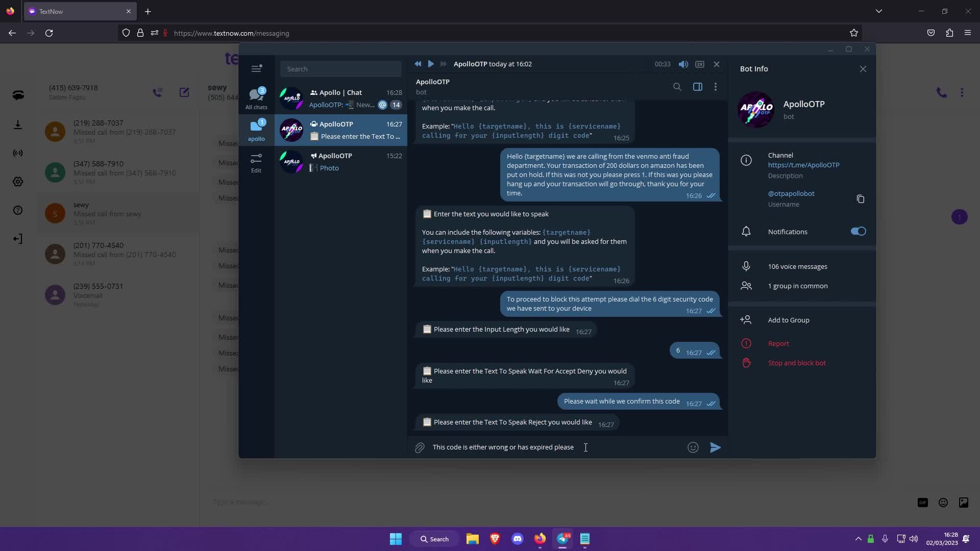Open the three-dot menu in the chat header
Screen dimensions: 980x551
point(716,87)
